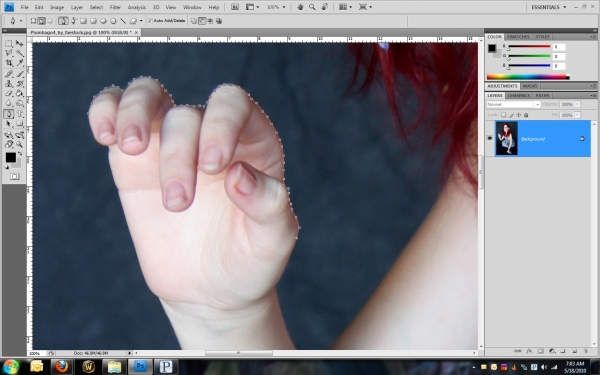
Task: Toggle the Auto Add/Delete checkbox
Action: point(150,21)
